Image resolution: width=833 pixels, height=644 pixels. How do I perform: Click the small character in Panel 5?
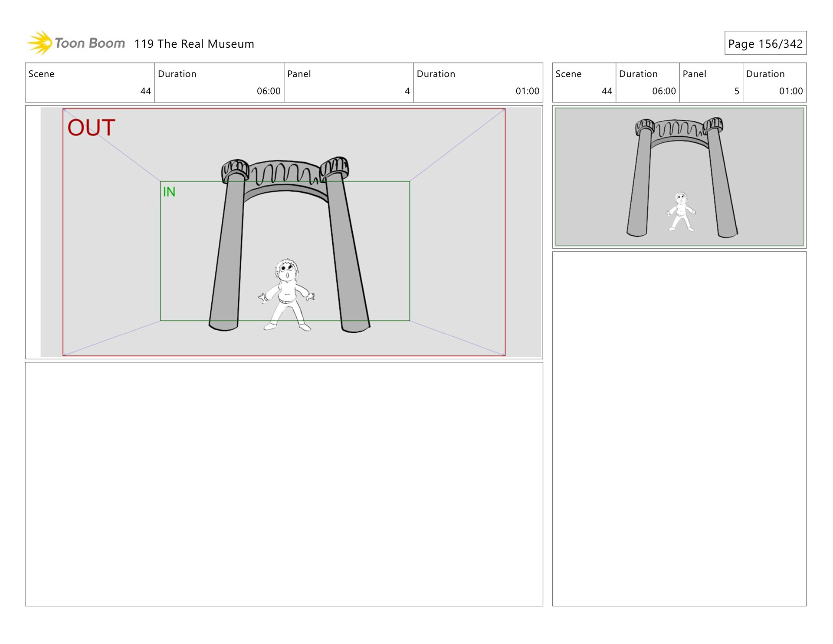pyautogui.click(x=681, y=211)
